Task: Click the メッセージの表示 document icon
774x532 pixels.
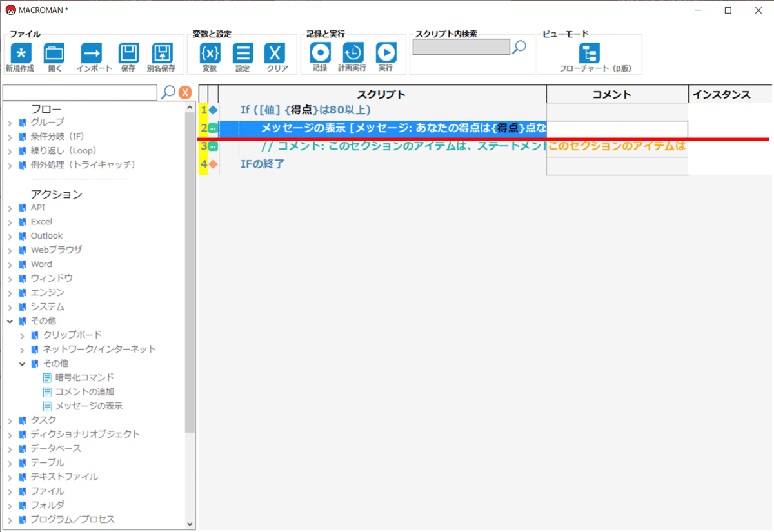Action: [x=47, y=406]
